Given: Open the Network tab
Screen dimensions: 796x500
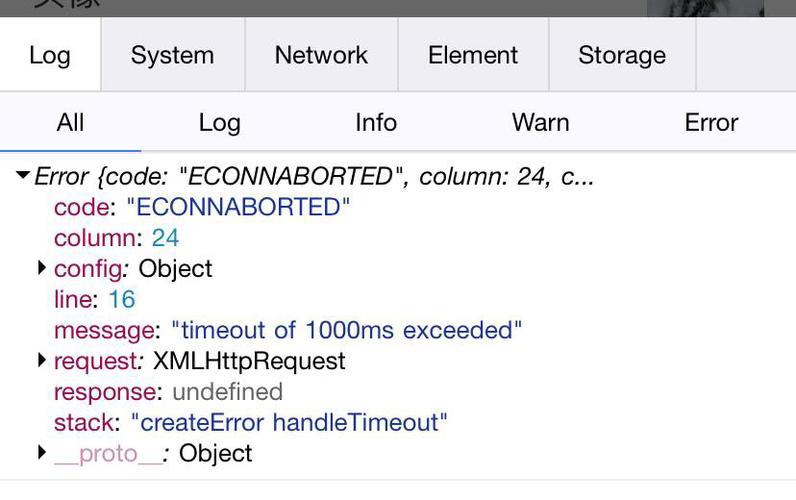Looking at the screenshot, I should [x=321, y=55].
